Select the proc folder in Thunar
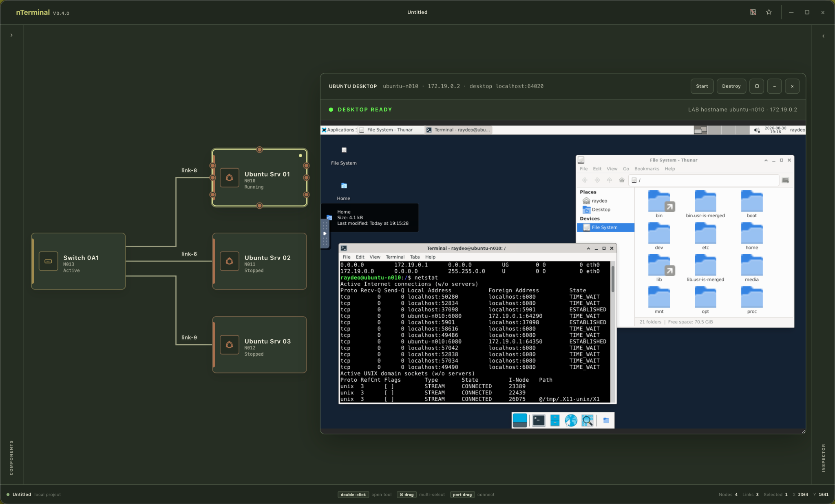This screenshot has height=504, width=835. coord(752,300)
